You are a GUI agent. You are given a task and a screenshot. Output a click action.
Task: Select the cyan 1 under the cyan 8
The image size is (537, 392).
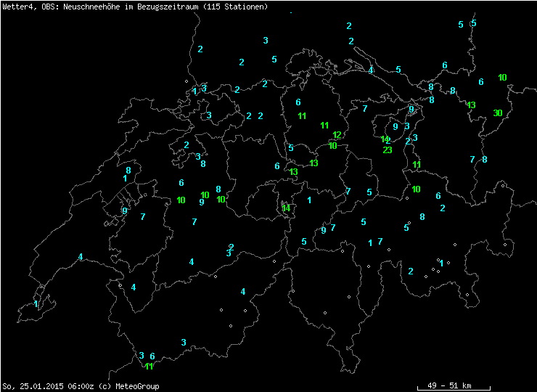(125, 179)
